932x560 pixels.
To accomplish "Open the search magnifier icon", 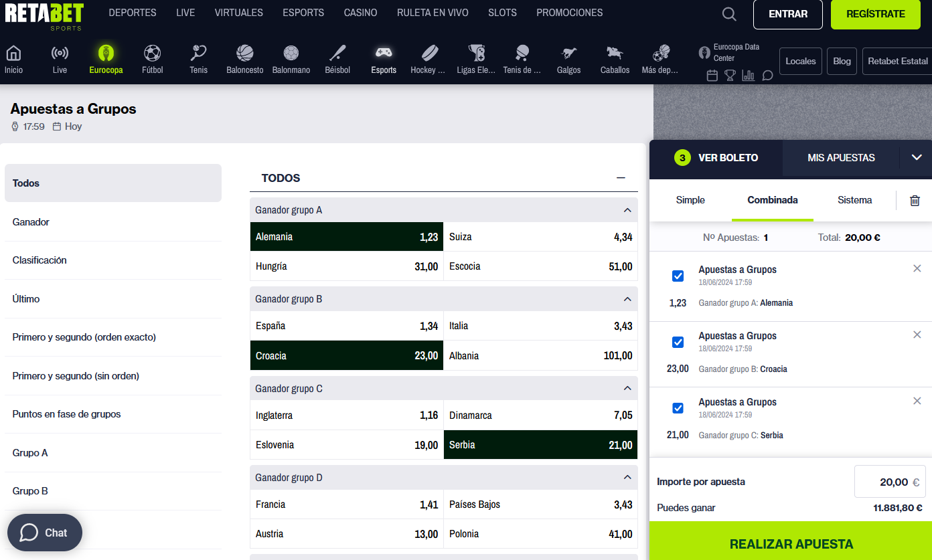I will coord(729,14).
